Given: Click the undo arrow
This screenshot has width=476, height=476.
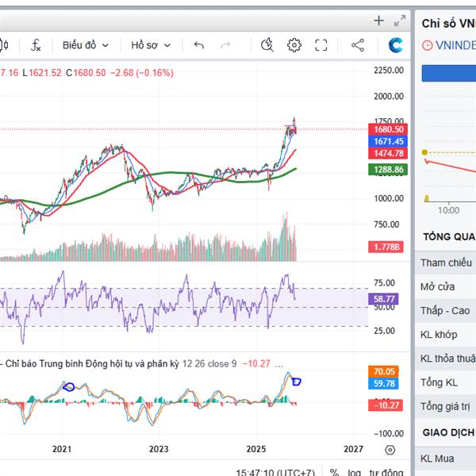Looking at the screenshot, I should coord(199,45).
